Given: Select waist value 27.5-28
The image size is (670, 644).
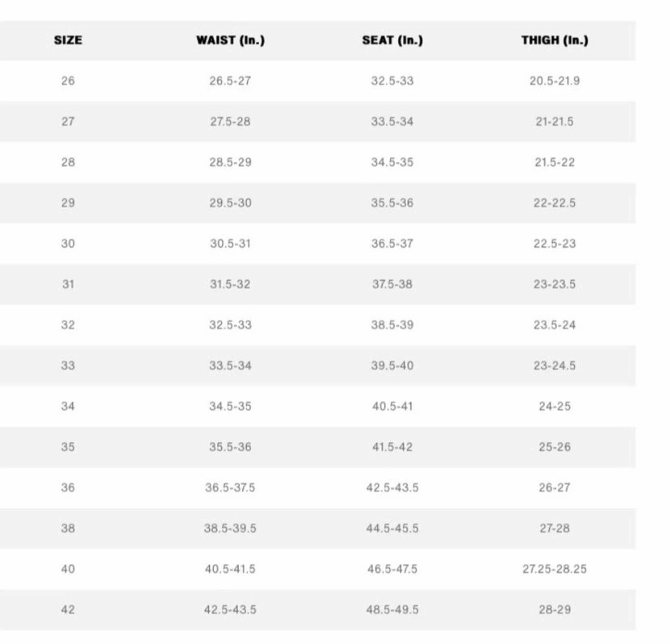Looking at the screenshot, I should coord(230,122).
